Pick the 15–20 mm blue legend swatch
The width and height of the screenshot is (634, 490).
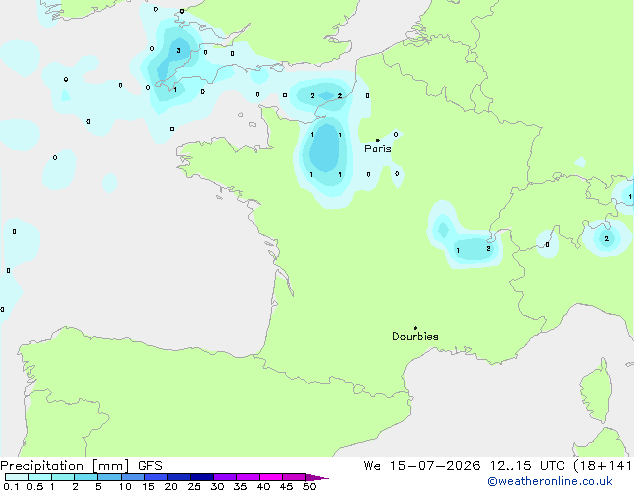tap(156, 477)
